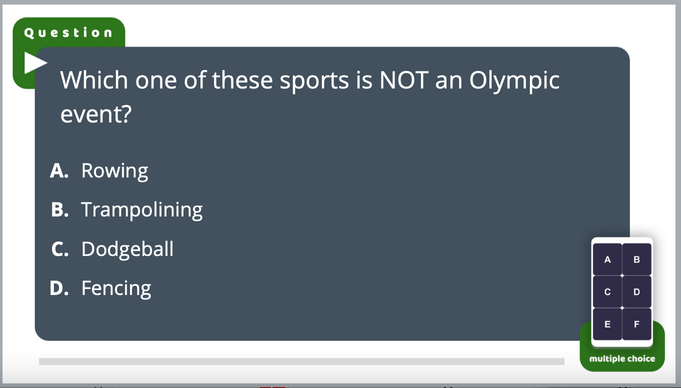This screenshot has height=388, width=681.
Task: Click the white play triangle icon
Action: (35, 63)
